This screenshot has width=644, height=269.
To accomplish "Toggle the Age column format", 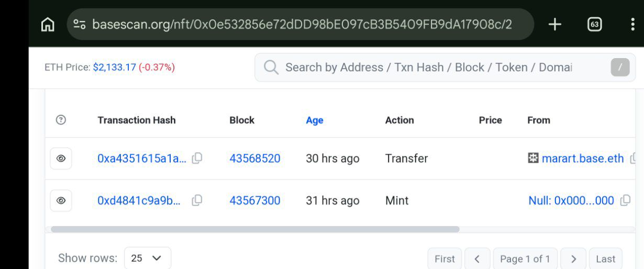I will [x=314, y=120].
